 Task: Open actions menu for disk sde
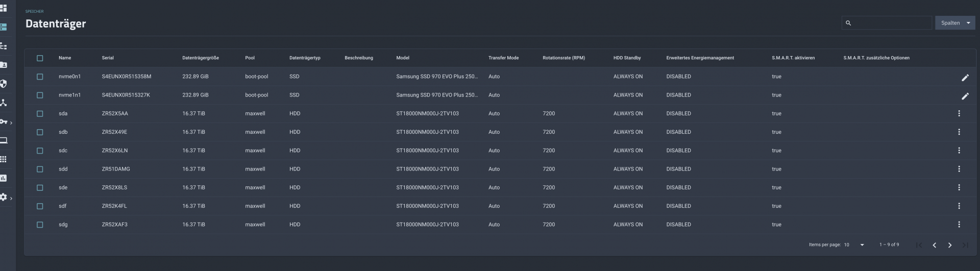[959, 187]
